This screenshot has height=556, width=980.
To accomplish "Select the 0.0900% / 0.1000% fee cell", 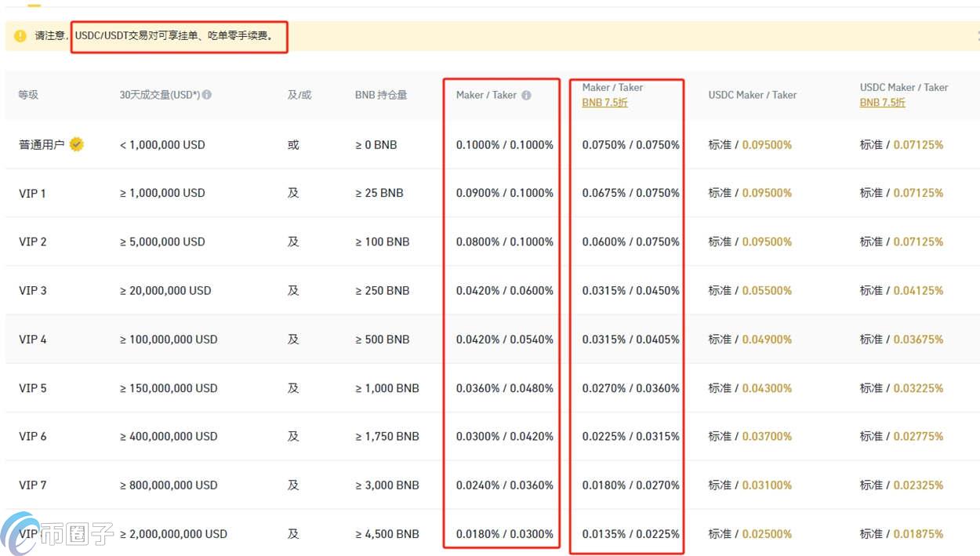I will coord(505,193).
